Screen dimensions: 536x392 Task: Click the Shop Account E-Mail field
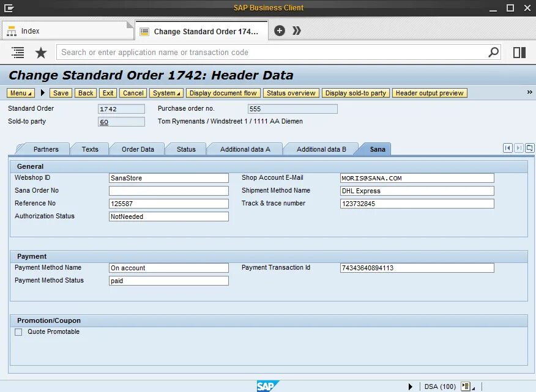pos(417,178)
